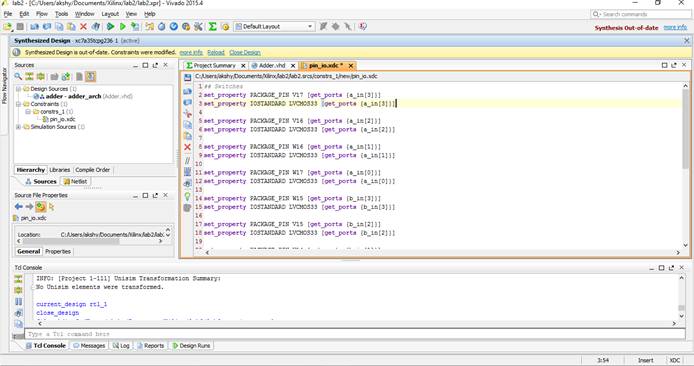The image size is (694, 366).
Task: Click Run Synthesis green arrow toolbar icon
Action: coord(110,27)
